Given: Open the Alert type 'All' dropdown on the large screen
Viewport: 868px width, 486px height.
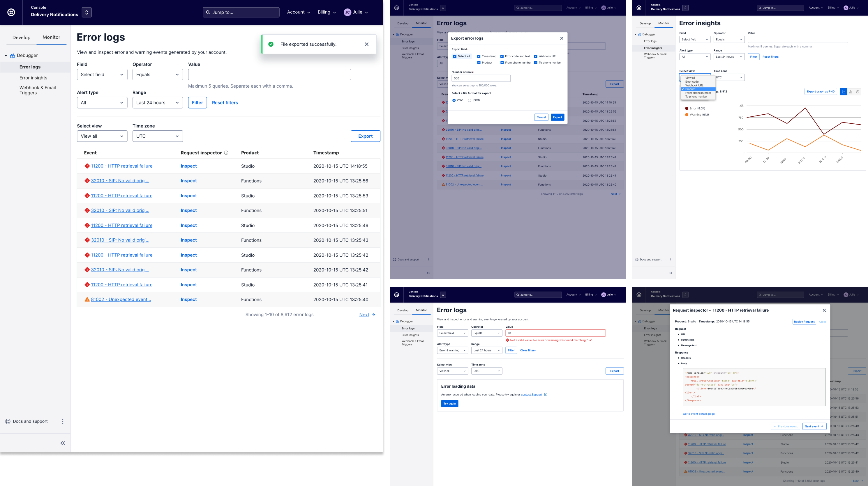Looking at the screenshot, I should tap(102, 103).
